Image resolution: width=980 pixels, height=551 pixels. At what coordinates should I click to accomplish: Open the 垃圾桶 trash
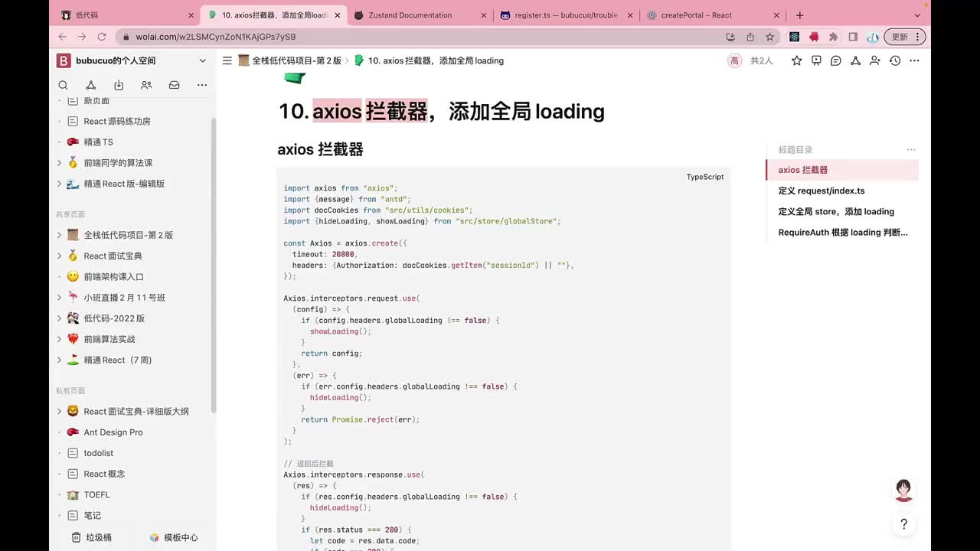pyautogui.click(x=92, y=537)
